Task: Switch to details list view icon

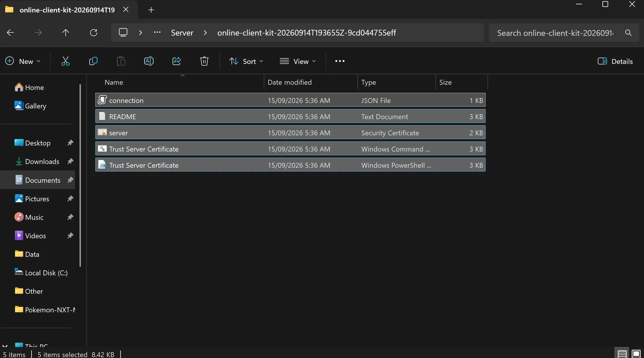Action: point(622,354)
